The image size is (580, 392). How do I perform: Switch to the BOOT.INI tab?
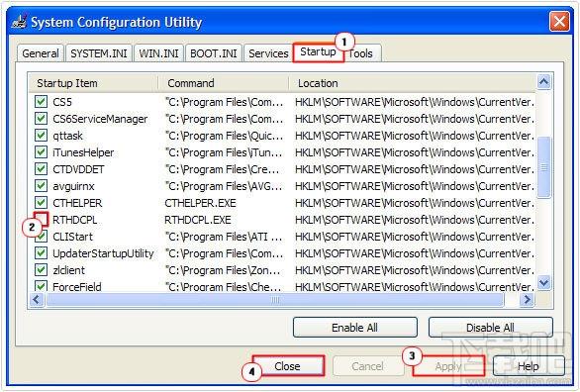[x=214, y=53]
